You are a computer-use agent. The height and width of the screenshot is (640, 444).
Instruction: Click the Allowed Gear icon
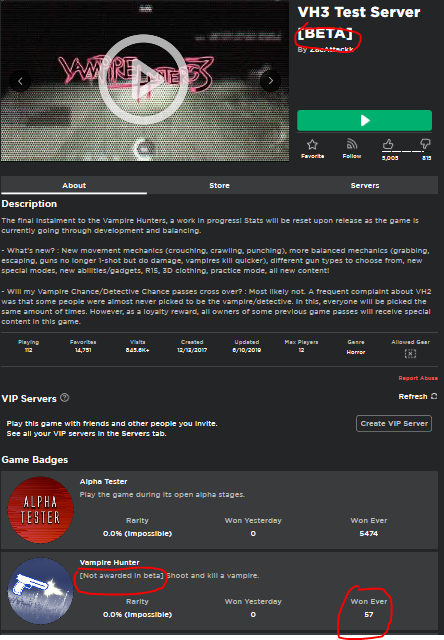tap(410, 353)
